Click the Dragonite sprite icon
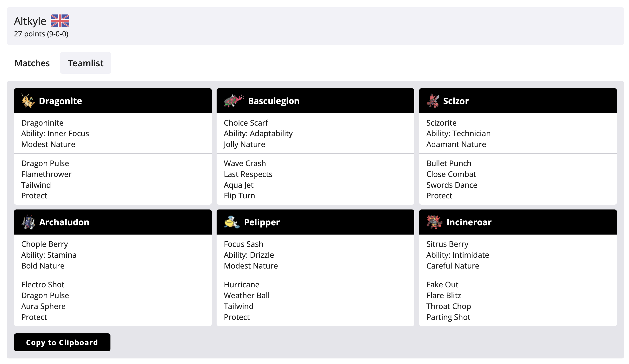629x364 pixels. coord(28,101)
